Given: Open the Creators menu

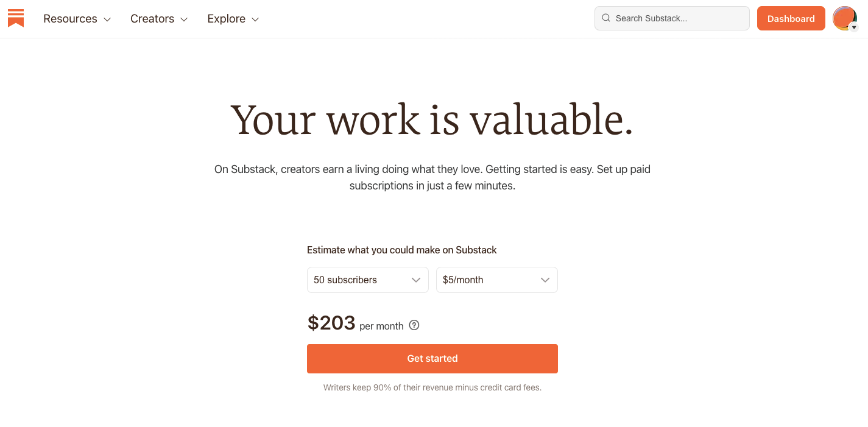Looking at the screenshot, I should point(159,19).
